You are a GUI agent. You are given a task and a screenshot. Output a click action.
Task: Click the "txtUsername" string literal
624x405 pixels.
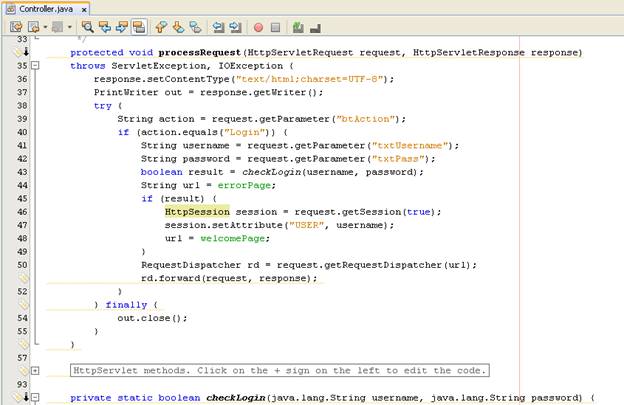coord(410,146)
